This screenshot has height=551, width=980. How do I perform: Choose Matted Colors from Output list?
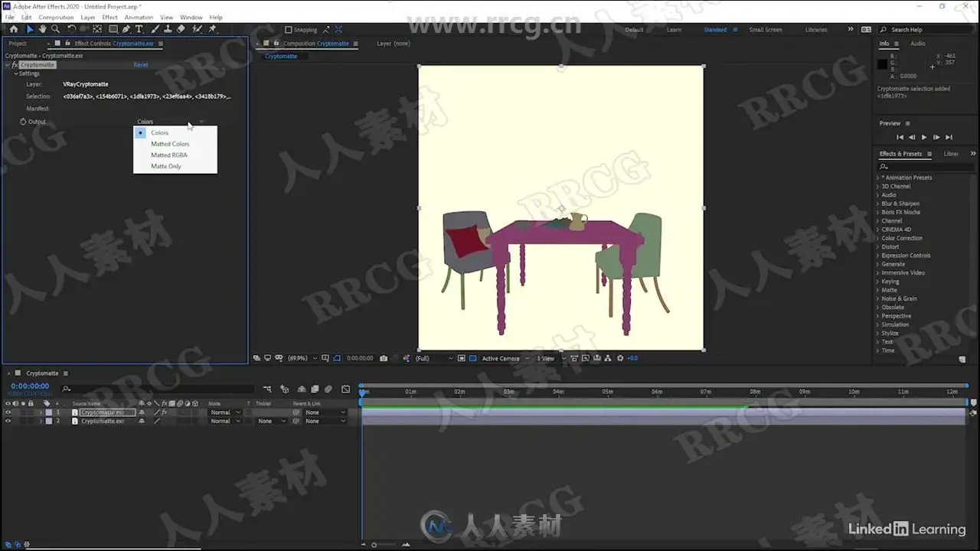click(x=170, y=144)
